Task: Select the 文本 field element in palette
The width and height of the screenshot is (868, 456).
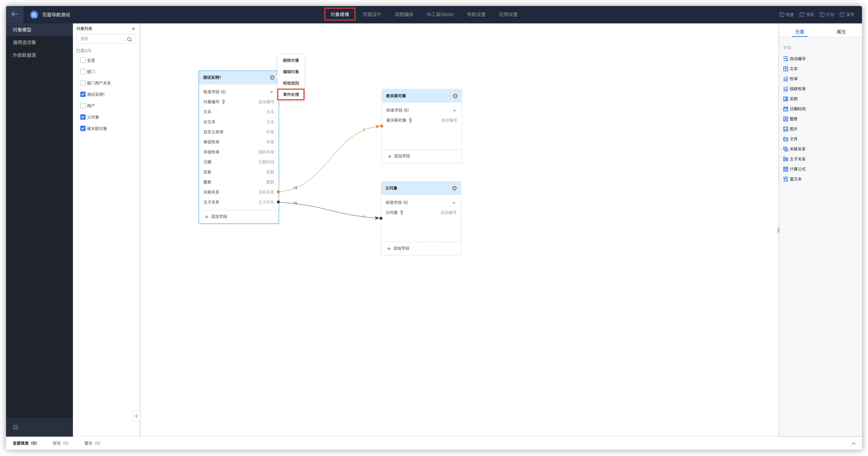Action: point(791,69)
